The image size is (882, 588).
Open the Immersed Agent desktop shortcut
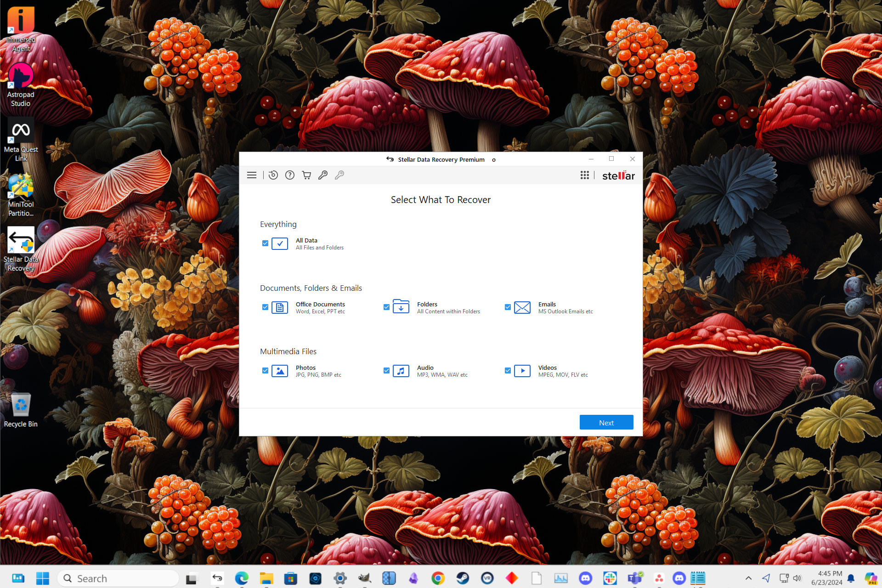(21, 28)
